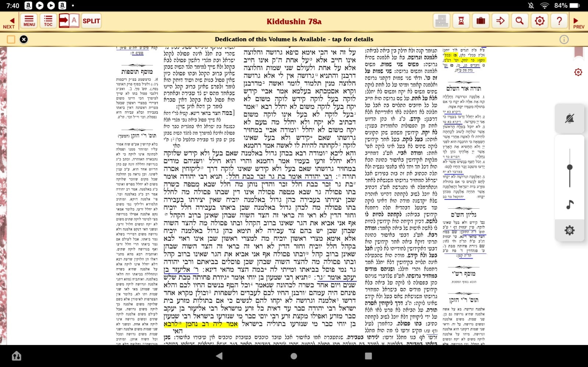The width and height of the screenshot is (588, 367).
Task: Open search with the magnifying glass
Action: 520,21
